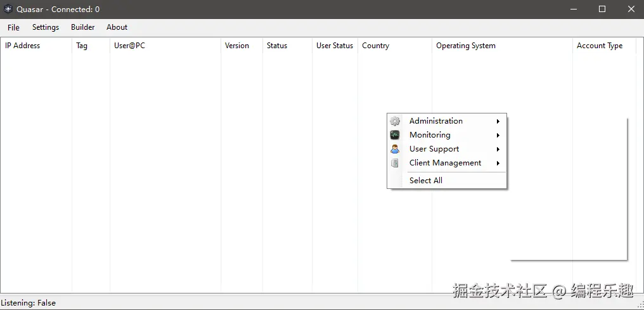The height and width of the screenshot is (310, 644).
Task: Choose User Support in the context menu
Action: [447, 149]
